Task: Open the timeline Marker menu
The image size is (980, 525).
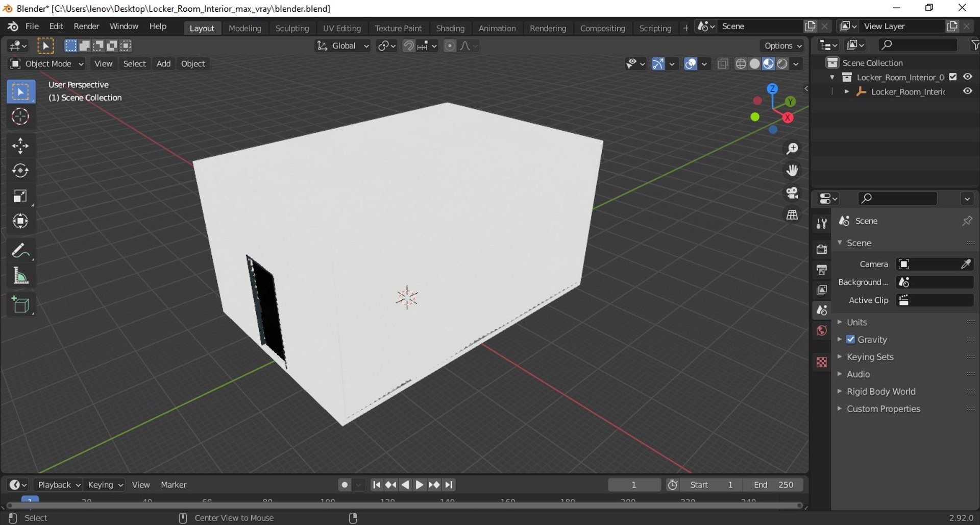Action: click(174, 485)
